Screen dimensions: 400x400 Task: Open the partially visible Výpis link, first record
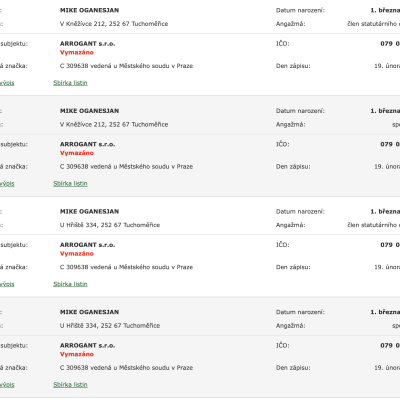tap(7, 83)
